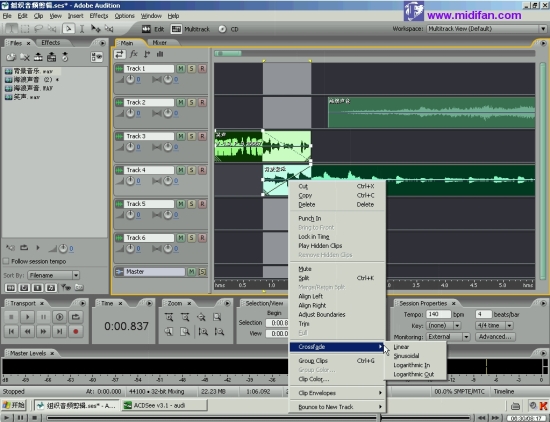The image size is (550, 422).
Task: Open the Key dropdown
Action: (457, 326)
